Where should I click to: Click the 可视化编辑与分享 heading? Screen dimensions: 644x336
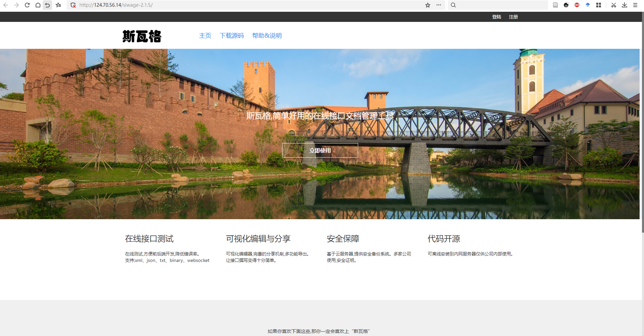(258, 239)
